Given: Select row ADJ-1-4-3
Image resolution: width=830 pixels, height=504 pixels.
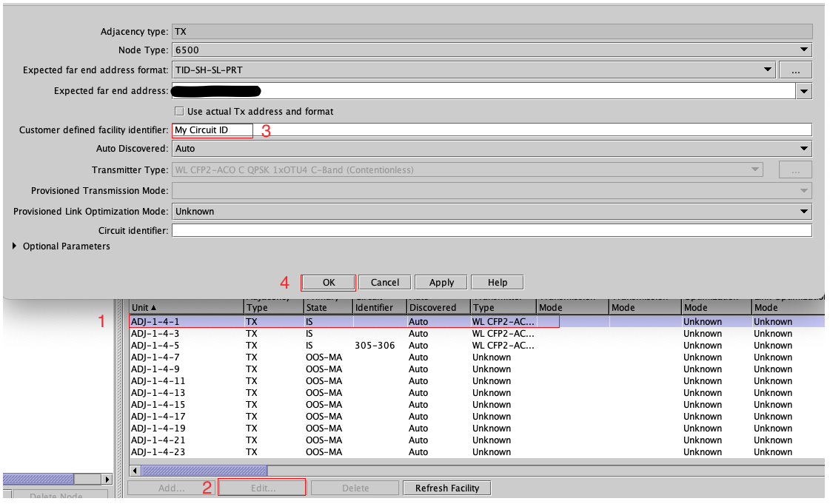Looking at the screenshot, I should pyautogui.click(x=476, y=334).
